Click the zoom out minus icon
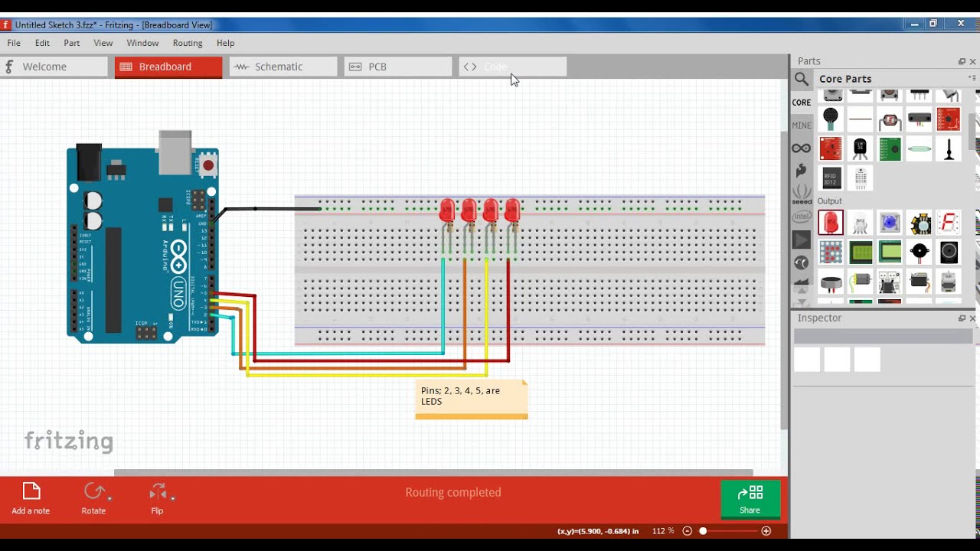 (x=687, y=531)
